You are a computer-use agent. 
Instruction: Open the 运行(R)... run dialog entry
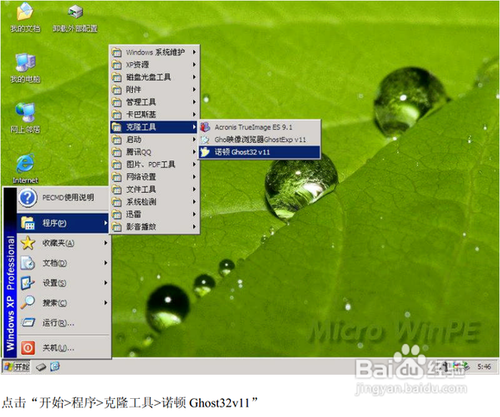63,323
